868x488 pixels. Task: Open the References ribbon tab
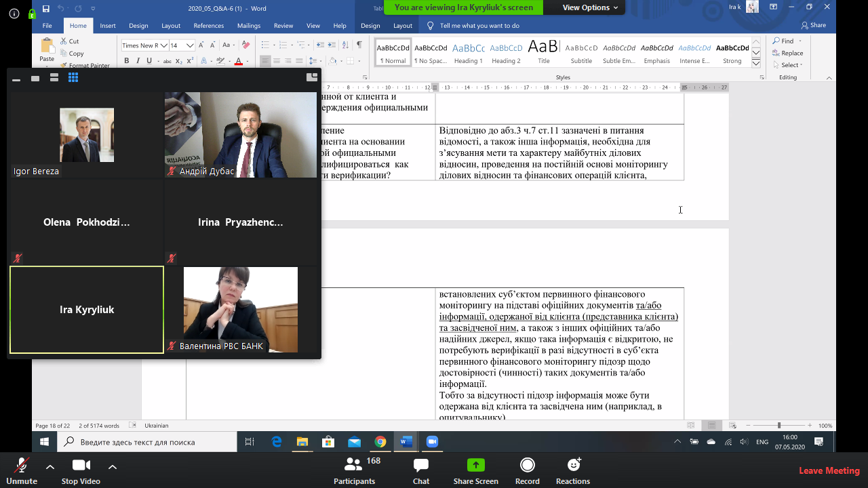pos(208,26)
